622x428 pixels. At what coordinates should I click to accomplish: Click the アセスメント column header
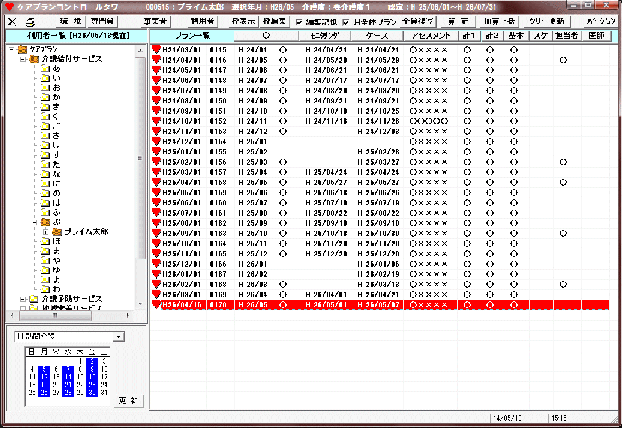click(x=432, y=36)
